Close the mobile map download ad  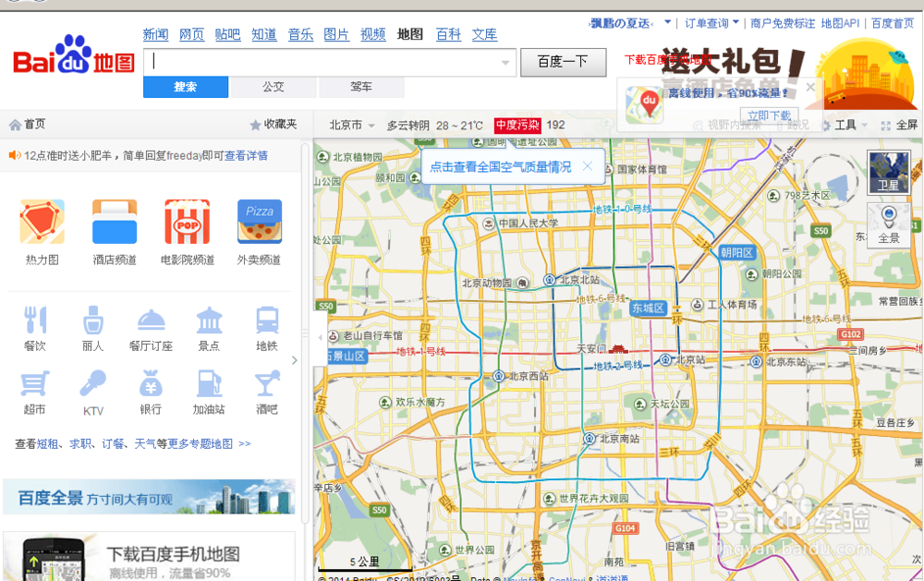point(810,87)
